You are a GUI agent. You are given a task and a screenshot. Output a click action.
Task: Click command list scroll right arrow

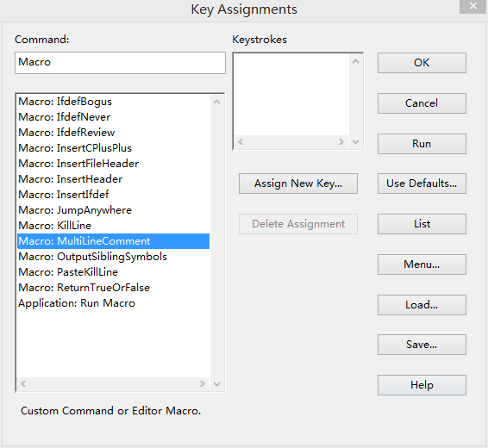pyautogui.click(x=203, y=384)
